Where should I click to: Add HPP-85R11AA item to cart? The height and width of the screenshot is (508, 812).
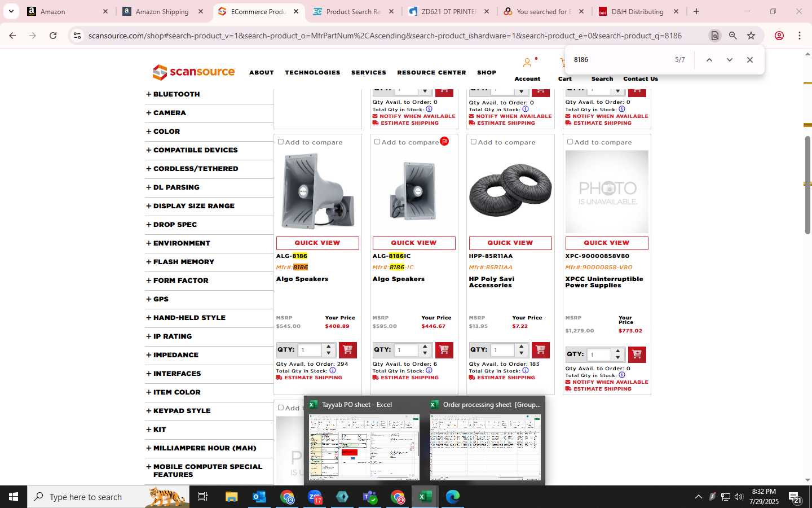tap(540, 350)
